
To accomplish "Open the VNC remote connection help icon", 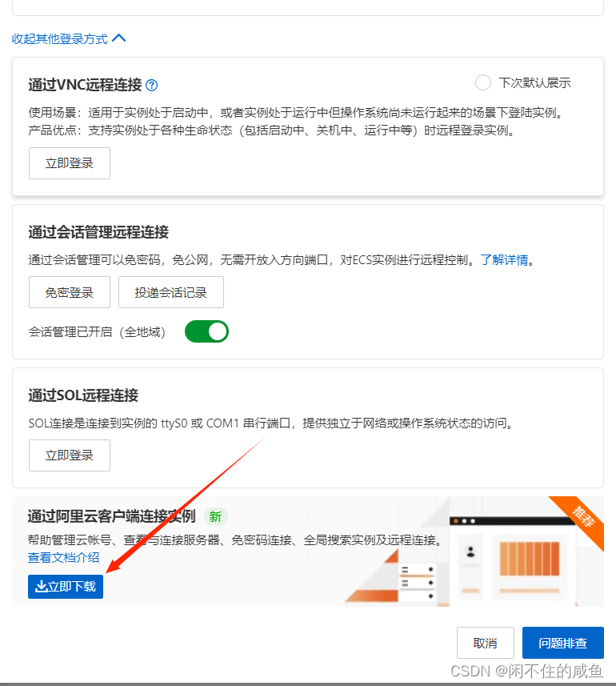I will pos(152,85).
